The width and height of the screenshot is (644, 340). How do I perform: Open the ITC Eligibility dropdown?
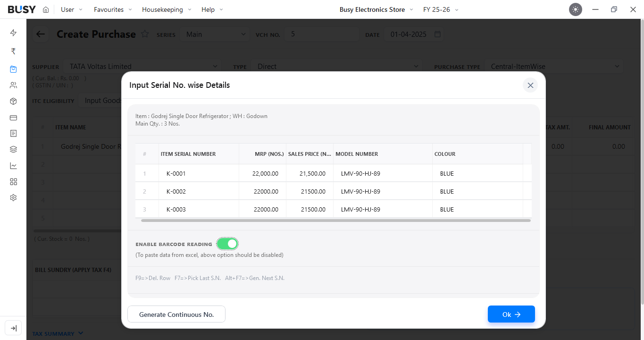click(x=100, y=101)
